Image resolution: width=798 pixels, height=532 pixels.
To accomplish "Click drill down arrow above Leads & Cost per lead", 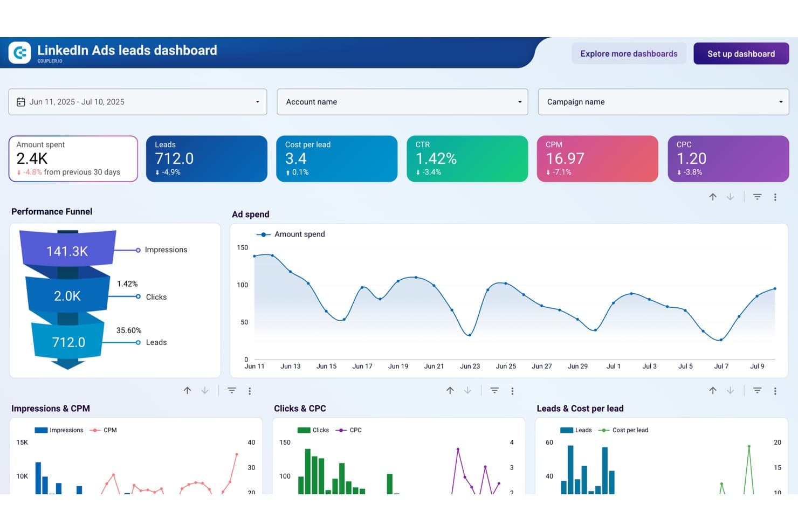I will 730,390.
